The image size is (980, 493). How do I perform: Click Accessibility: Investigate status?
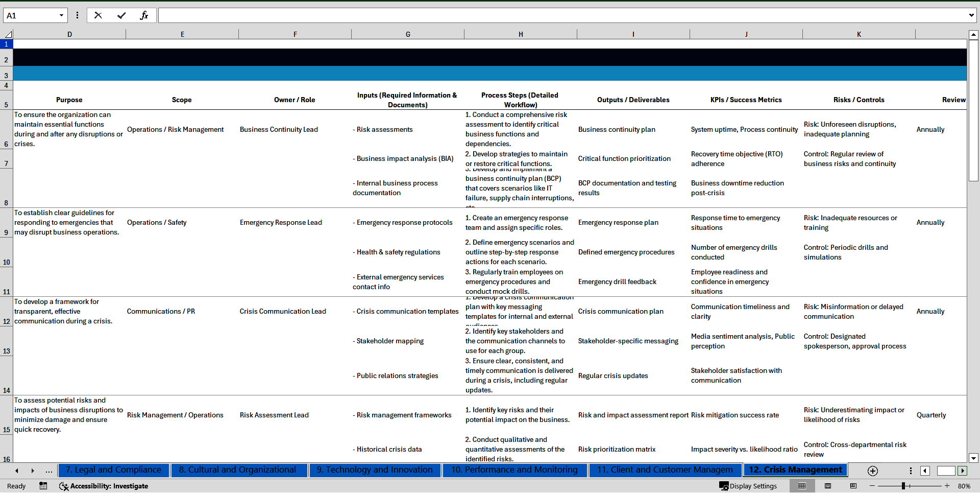pos(104,486)
